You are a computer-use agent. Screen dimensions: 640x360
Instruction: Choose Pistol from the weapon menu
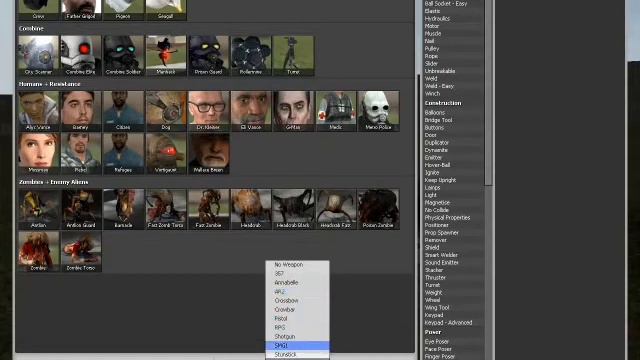[297, 319]
